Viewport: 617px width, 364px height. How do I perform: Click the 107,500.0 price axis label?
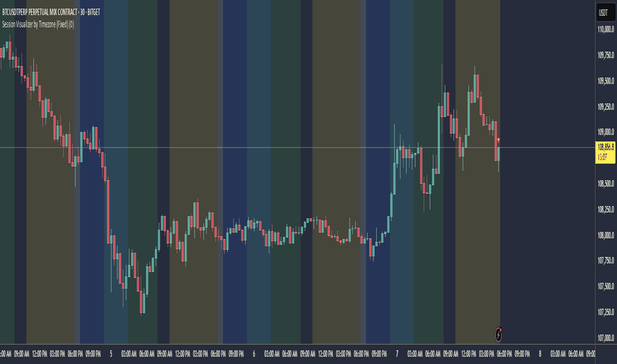click(606, 287)
